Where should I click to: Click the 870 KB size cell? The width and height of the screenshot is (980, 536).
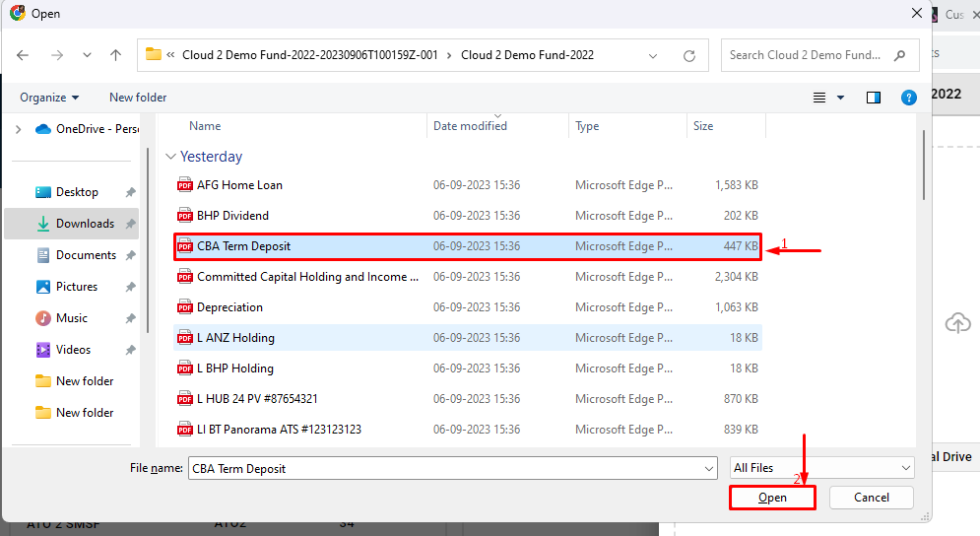coord(741,399)
